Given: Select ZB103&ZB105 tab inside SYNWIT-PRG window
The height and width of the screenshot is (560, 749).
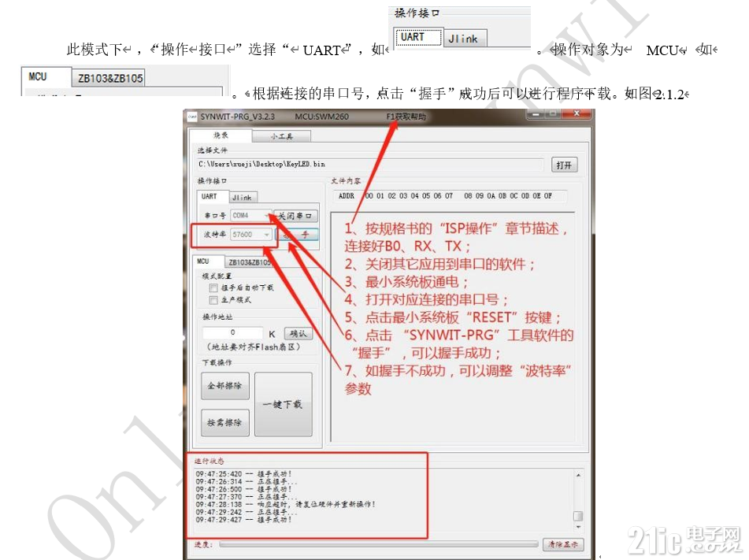Looking at the screenshot, I should [250, 262].
